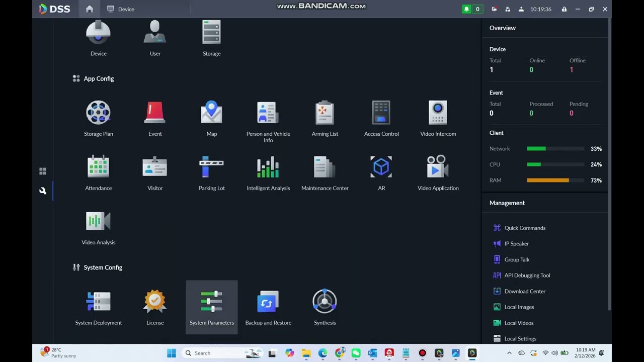Image resolution: width=644 pixels, height=362 pixels.
Task: Open the taskbar clock and date
Action: point(585,353)
